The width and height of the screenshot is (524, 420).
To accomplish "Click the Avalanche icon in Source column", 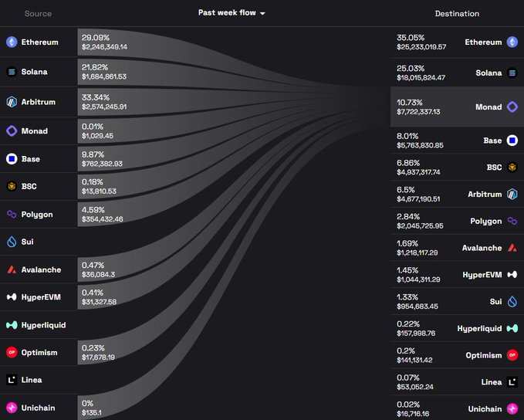I will [12, 269].
